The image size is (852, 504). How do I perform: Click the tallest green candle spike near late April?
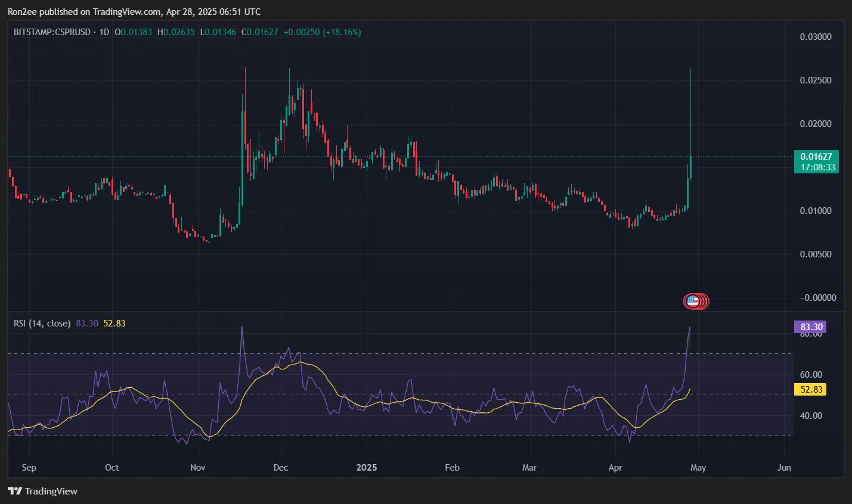pyautogui.click(x=690, y=119)
